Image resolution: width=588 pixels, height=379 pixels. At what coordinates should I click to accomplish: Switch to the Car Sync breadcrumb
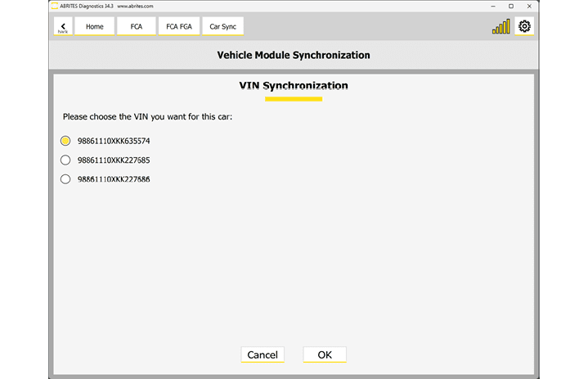[222, 27]
